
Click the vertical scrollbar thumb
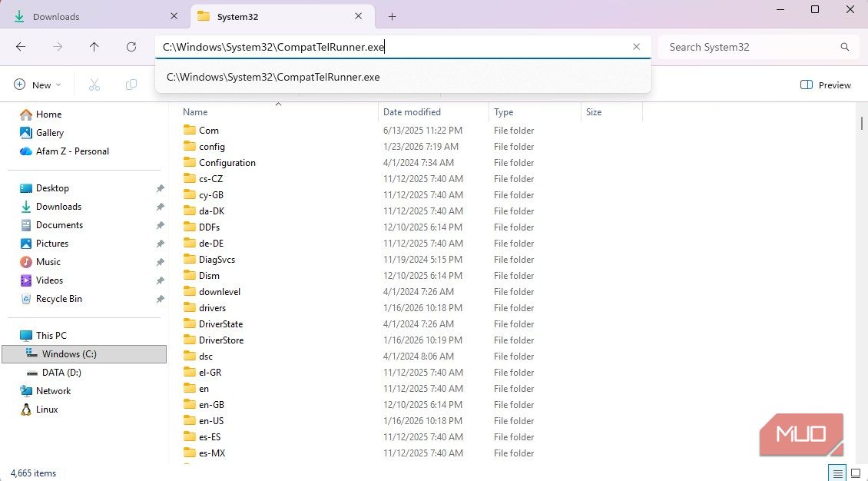pyautogui.click(x=861, y=123)
